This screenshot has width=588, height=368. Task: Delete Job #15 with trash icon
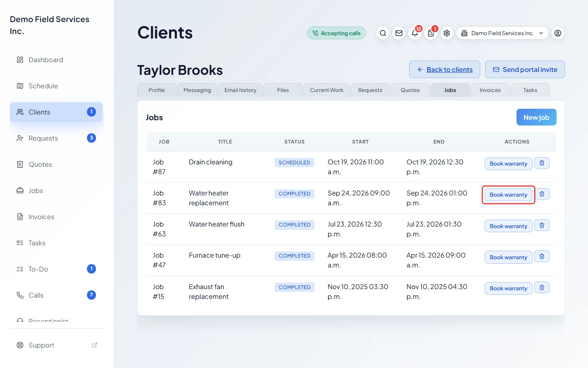click(542, 288)
